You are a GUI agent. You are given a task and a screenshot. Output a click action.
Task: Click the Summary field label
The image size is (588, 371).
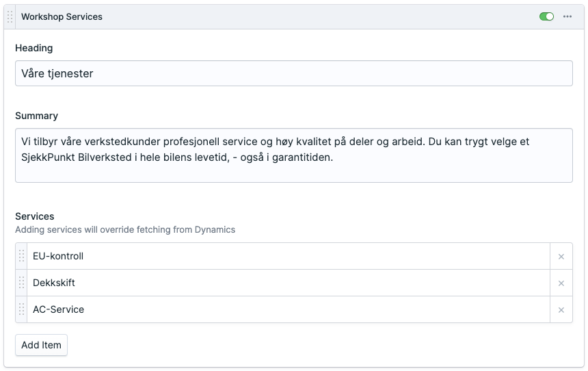tap(36, 116)
